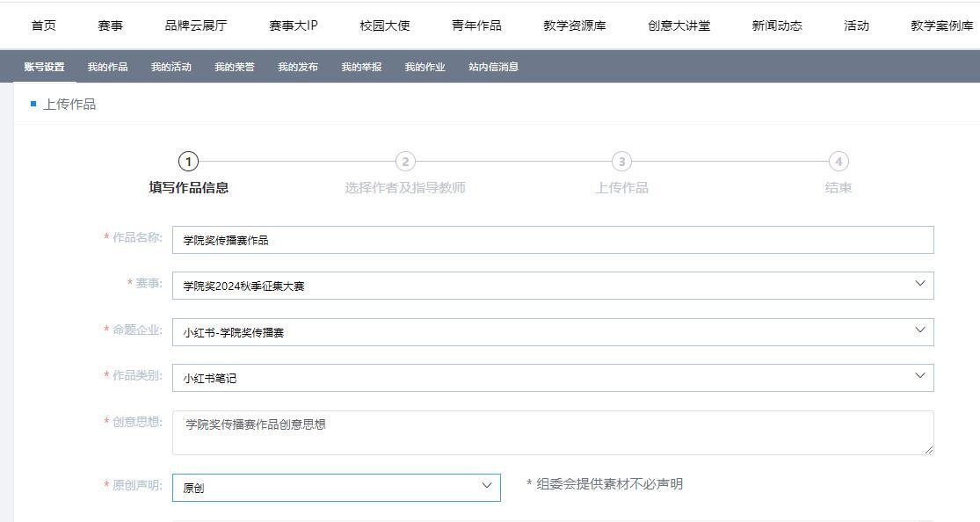Viewport: 980px width, 522px height.
Task: Click step 2 circle in progress bar
Action: pos(405,162)
